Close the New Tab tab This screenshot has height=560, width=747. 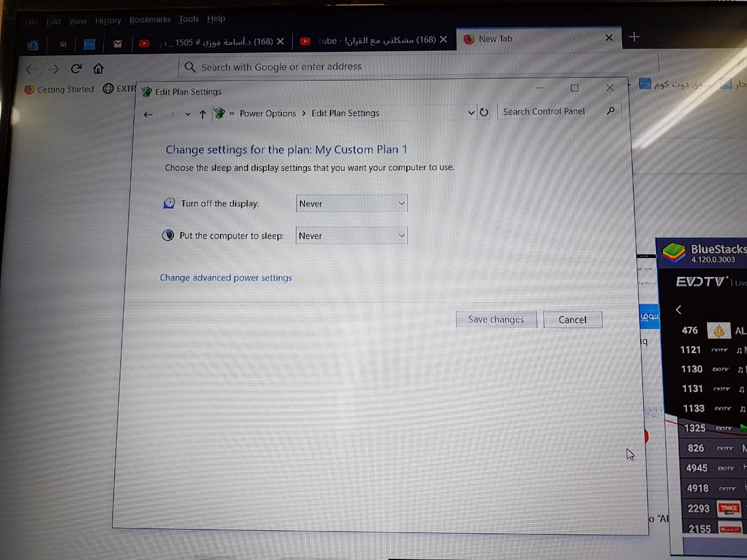[x=609, y=38]
